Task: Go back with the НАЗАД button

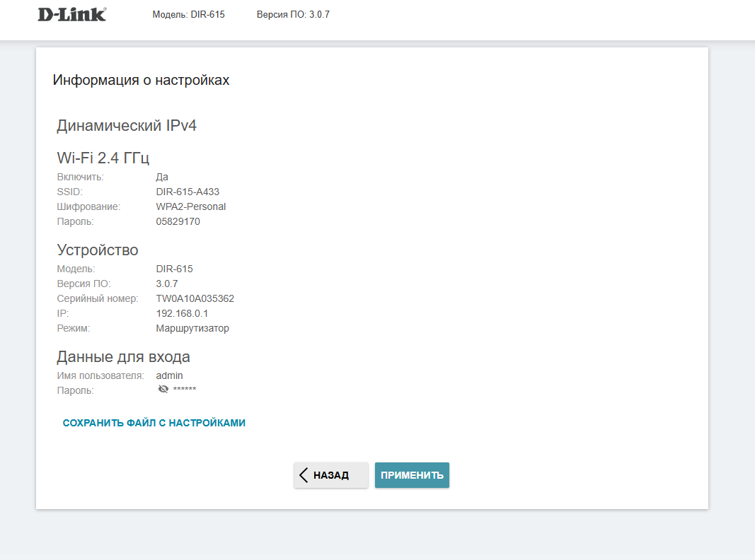Action: coord(331,475)
